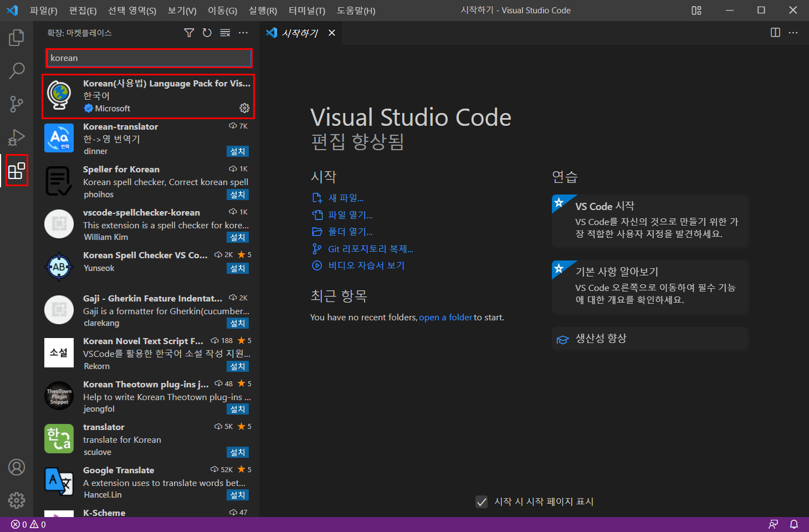Click the Korean-translator extension icon
This screenshot has height=532, width=809.
[59, 138]
